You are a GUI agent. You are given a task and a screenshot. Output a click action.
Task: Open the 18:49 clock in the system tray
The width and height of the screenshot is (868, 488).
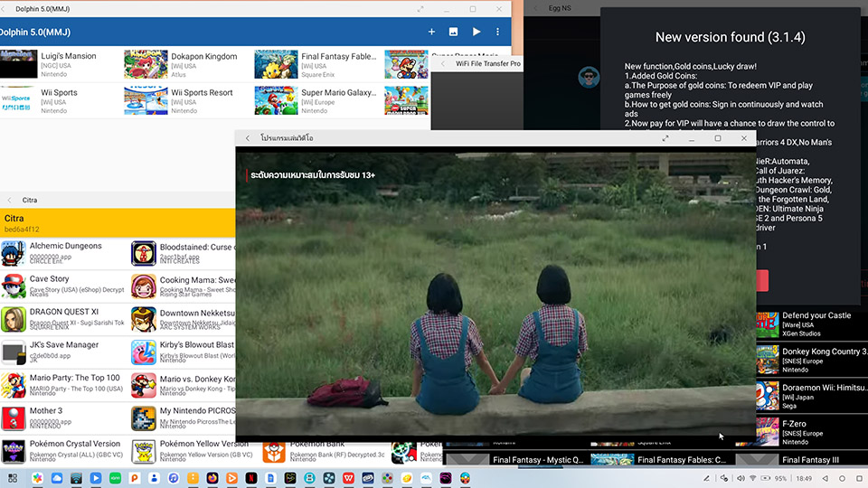[x=804, y=479]
